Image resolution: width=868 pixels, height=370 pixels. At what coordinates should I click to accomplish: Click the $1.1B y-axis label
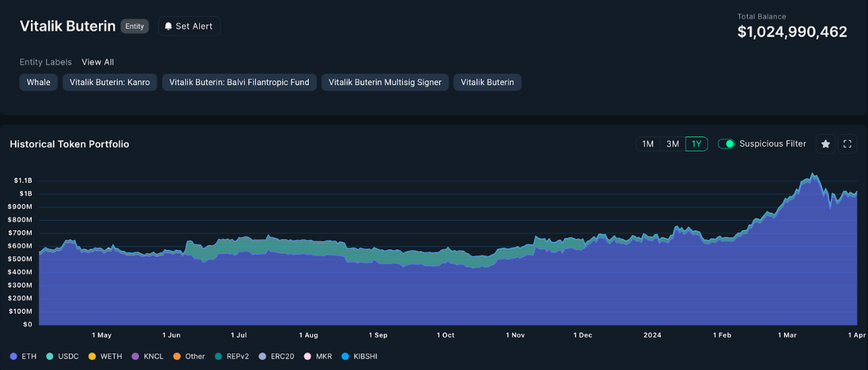[23, 181]
